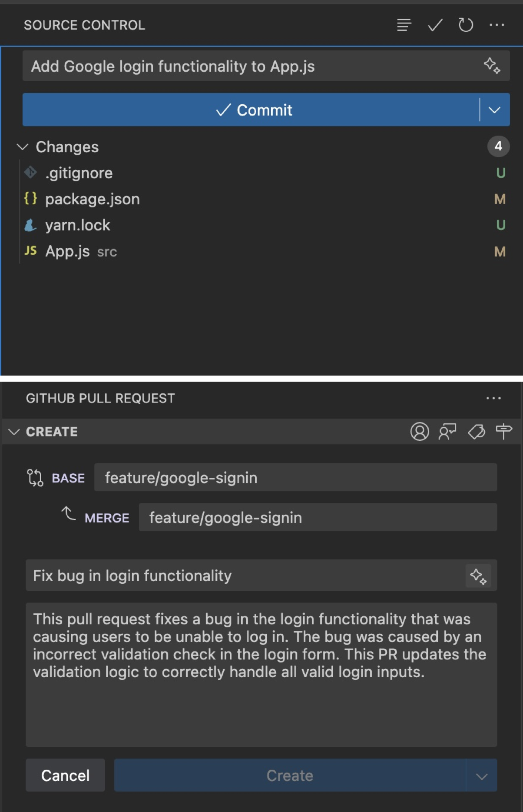Open the package.json changed file
Image resolution: width=523 pixels, height=812 pixels.
[x=92, y=199]
